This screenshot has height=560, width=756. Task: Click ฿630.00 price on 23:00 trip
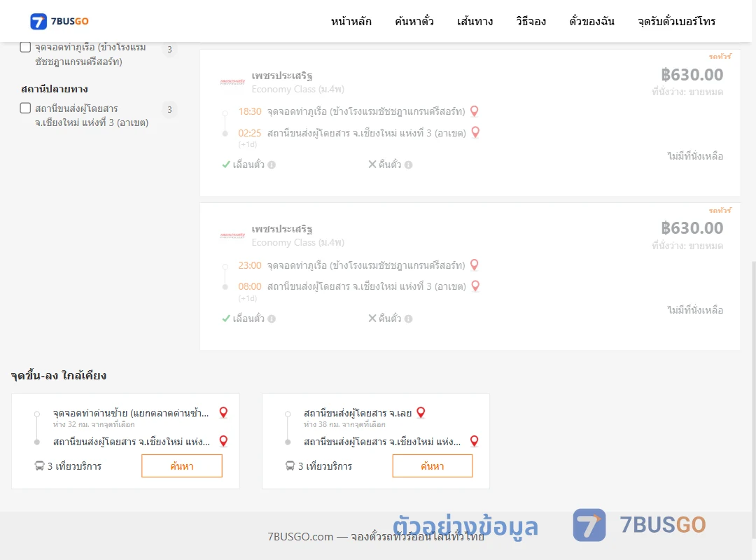point(692,228)
